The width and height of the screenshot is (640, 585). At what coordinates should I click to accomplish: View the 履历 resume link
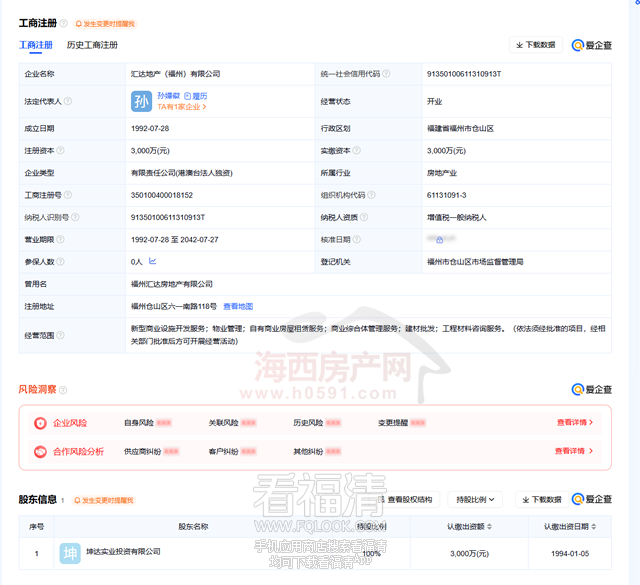(196, 96)
